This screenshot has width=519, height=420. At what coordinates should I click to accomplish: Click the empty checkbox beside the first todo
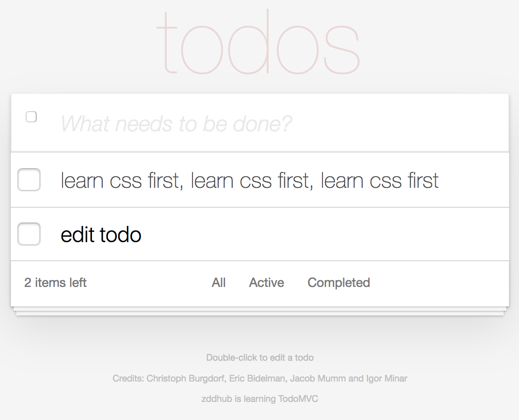[29, 180]
